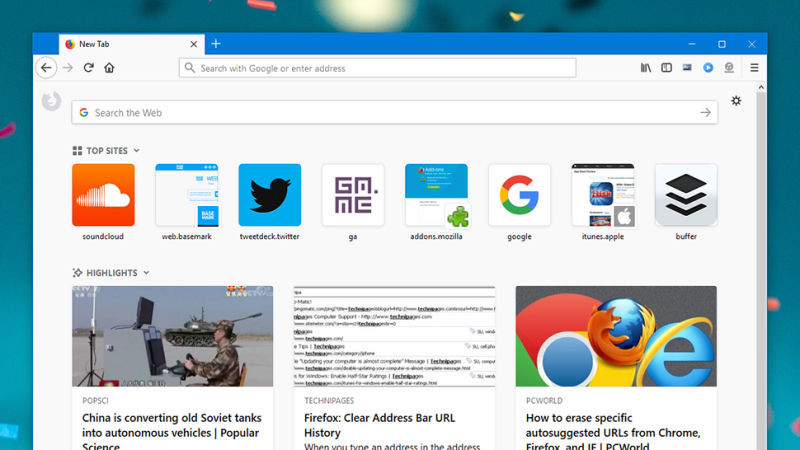This screenshot has height=450, width=800.
Task: Click the Home button in toolbar
Action: tap(109, 68)
